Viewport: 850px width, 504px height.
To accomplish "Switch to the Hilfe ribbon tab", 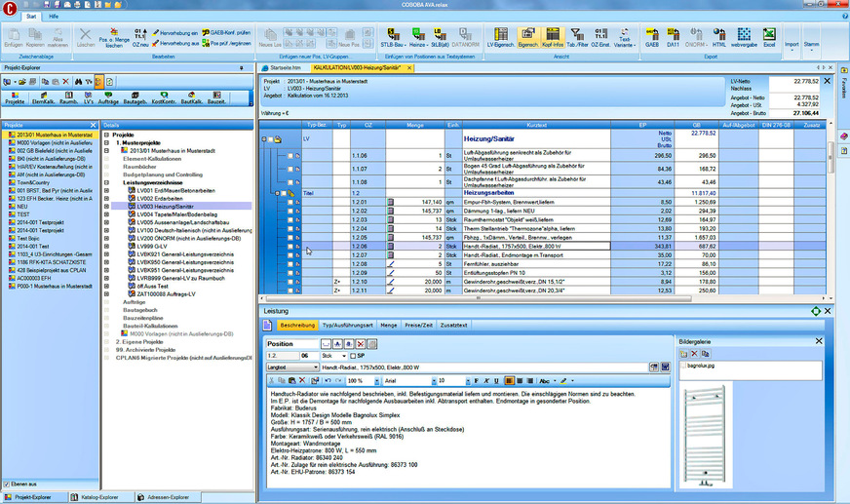I will tap(54, 17).
